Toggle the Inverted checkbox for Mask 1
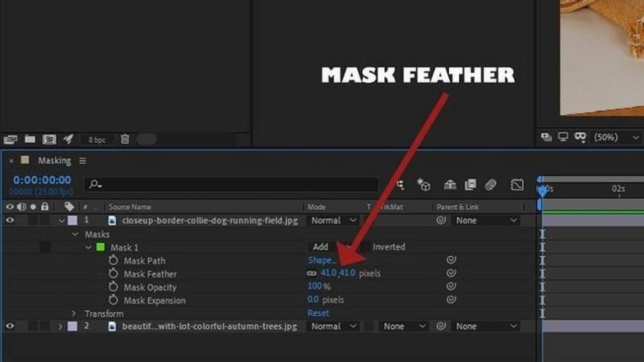 [x=366, y=247]
